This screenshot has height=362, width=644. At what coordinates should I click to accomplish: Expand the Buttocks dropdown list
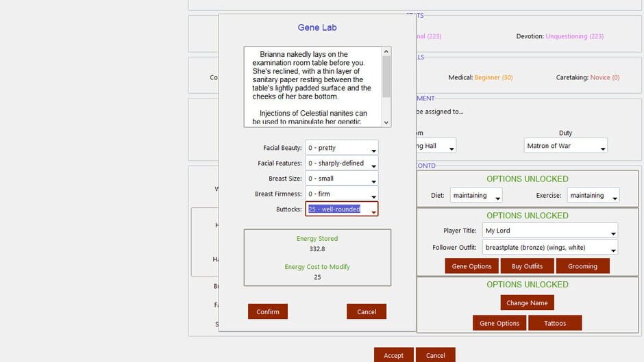pos(341,209)
